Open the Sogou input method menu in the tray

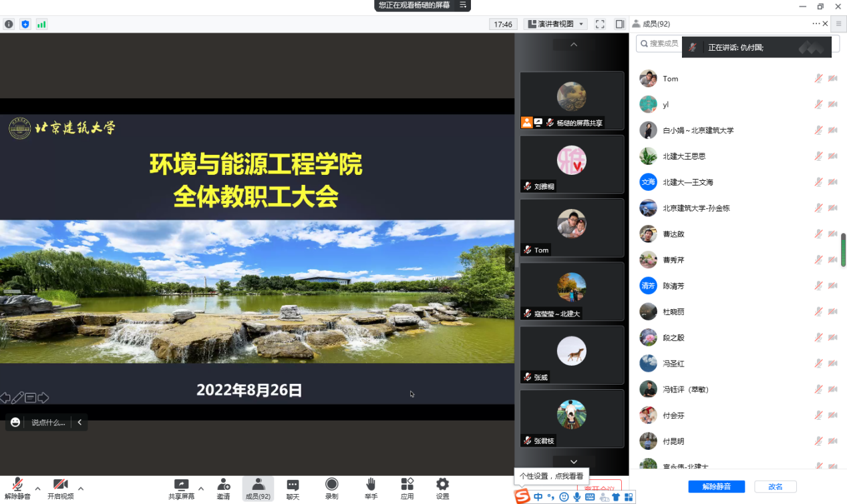click(x=523, y=497)
